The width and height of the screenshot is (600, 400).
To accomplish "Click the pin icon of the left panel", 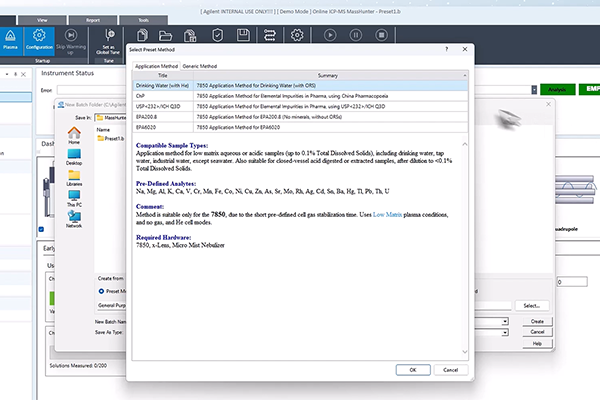I will pos(15,74).
